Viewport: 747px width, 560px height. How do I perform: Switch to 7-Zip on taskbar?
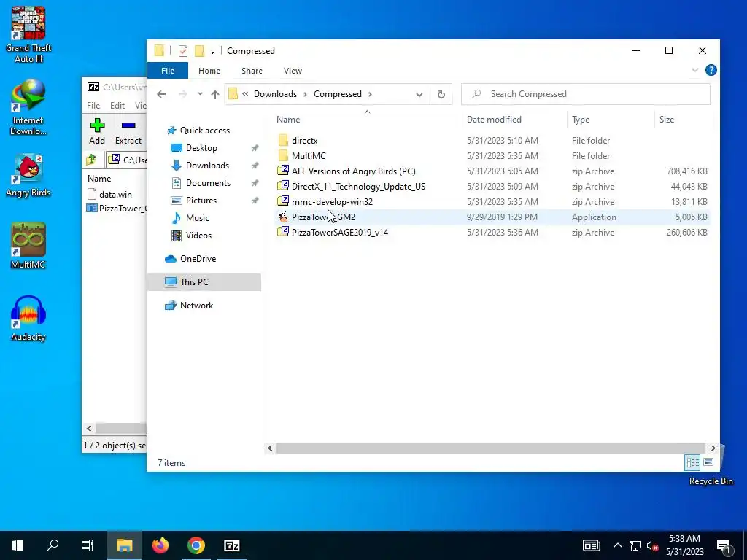coord(231,545)
